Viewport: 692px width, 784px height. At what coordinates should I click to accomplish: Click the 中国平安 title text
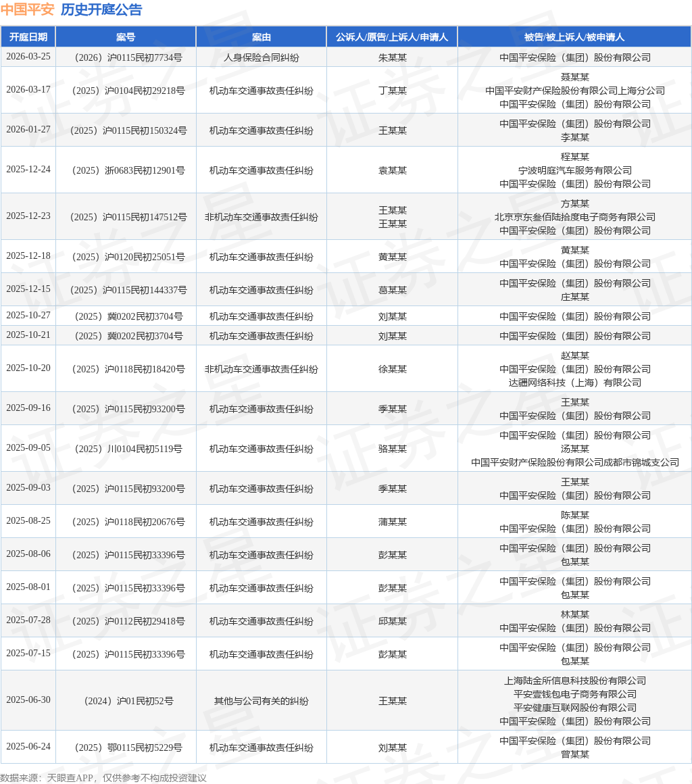pos(27,9)
